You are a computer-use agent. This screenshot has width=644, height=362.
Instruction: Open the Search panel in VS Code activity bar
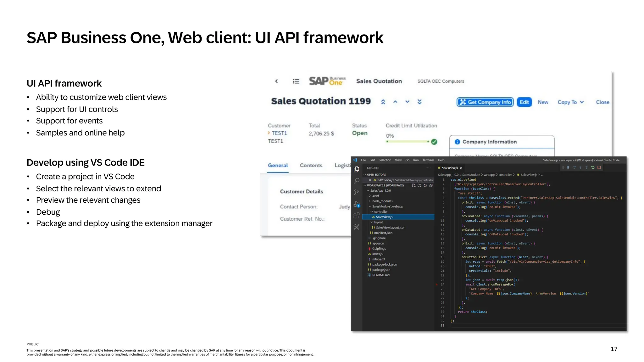click(x=356, y=181)
